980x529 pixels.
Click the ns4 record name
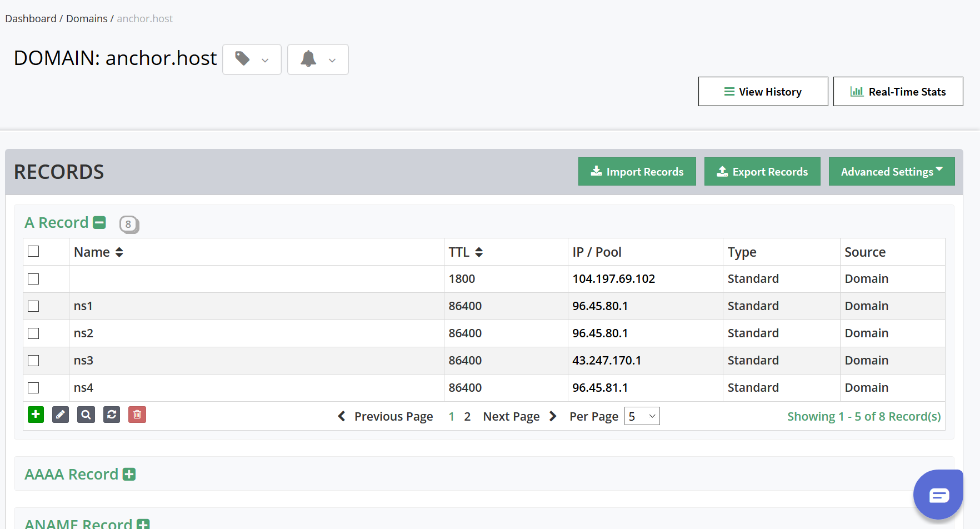(x=83, y=388)
